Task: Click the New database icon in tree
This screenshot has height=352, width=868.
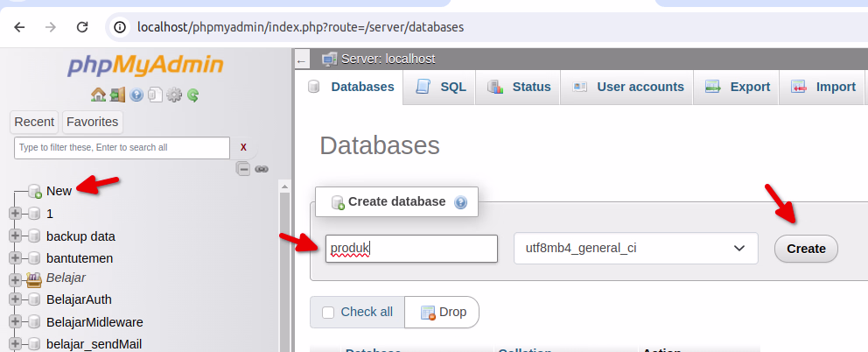Action: click(x=35, y=191)
